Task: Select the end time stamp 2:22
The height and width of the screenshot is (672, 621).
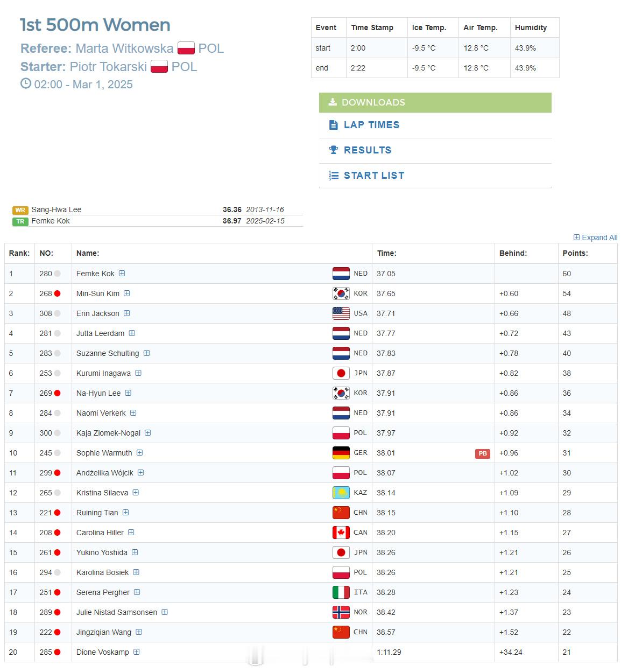Action: (x=358, y=68)
